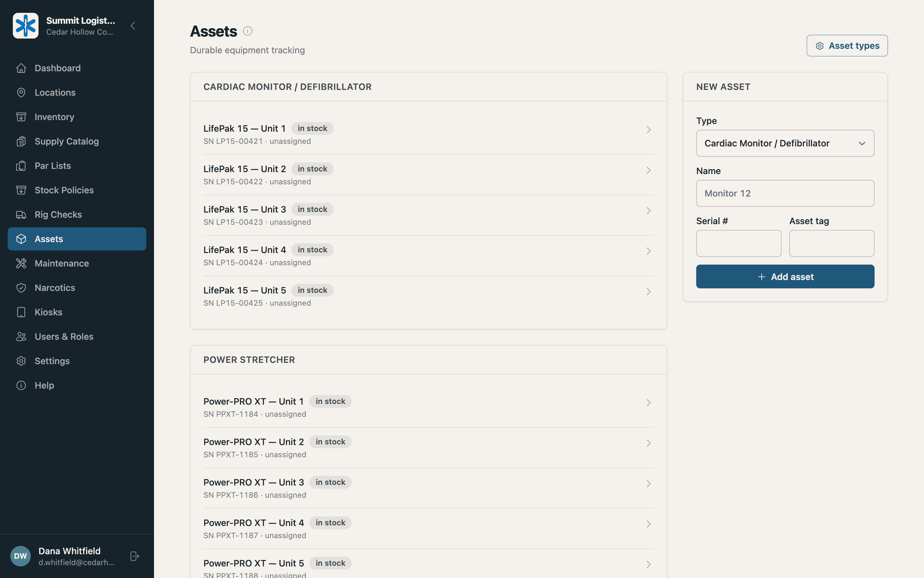Expand Power-PRO XT — Unit 1 chevron
Viewport: 924px width, 578px height.
648,403
